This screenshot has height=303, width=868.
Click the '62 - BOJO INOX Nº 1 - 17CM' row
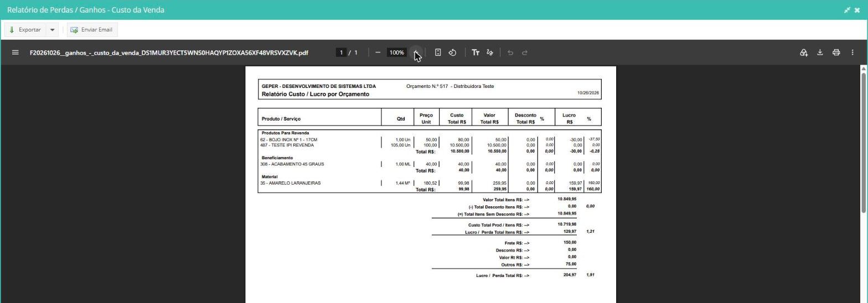[430, 140]
